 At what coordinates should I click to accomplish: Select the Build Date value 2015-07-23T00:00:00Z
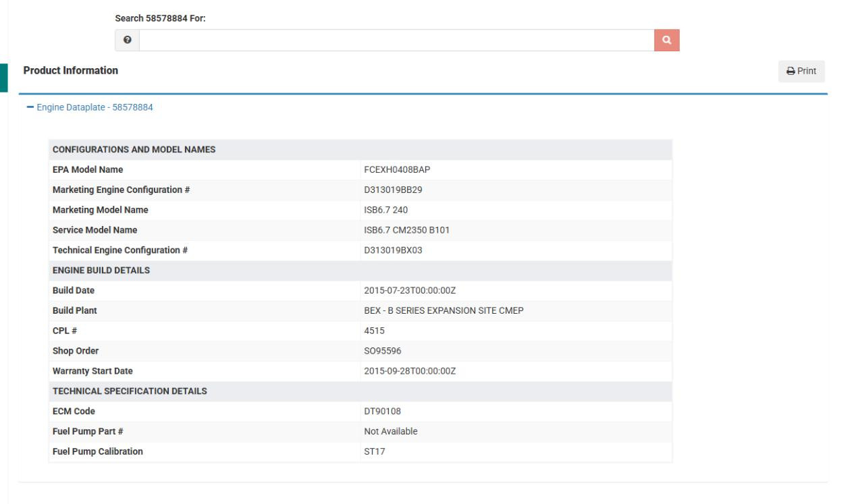[x=410, y=291]
